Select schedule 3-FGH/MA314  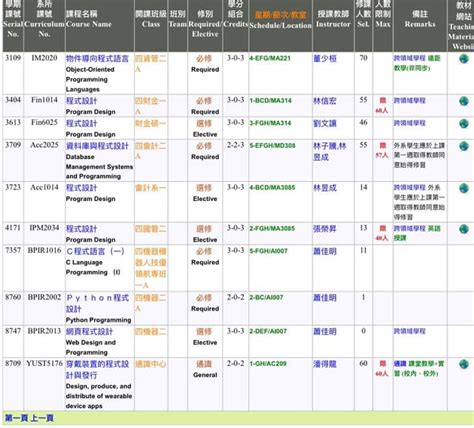[x=270, y=123]
